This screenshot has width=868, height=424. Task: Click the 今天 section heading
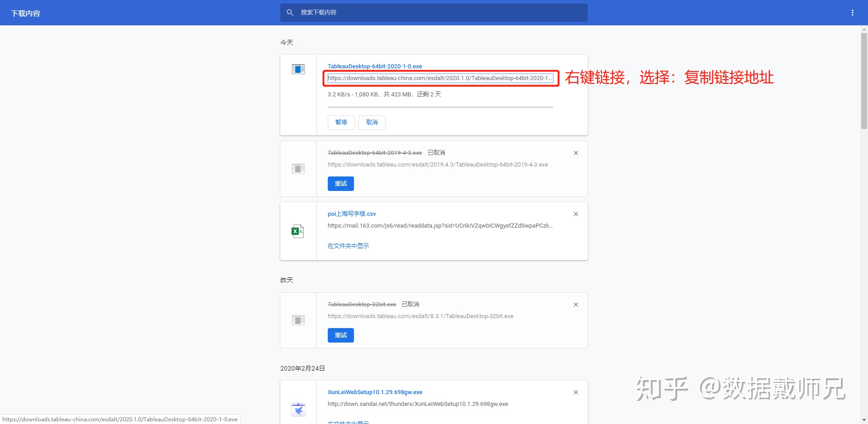point(287,43)
